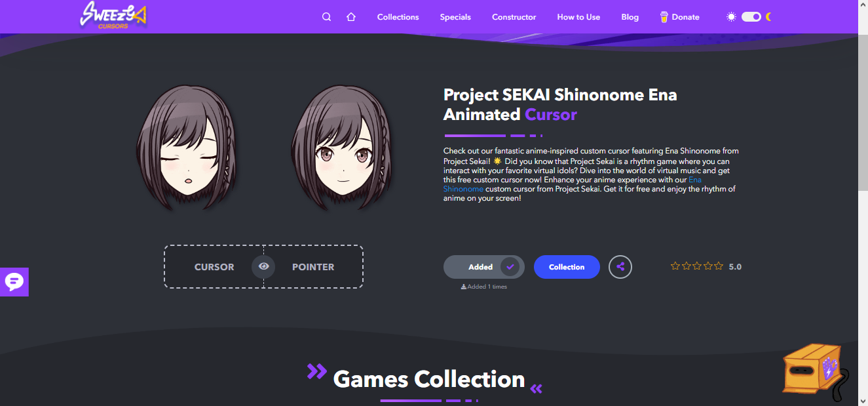The image size is (868, 406).
Task: Toggle the Added checkmark button
Action: [484, 267]
